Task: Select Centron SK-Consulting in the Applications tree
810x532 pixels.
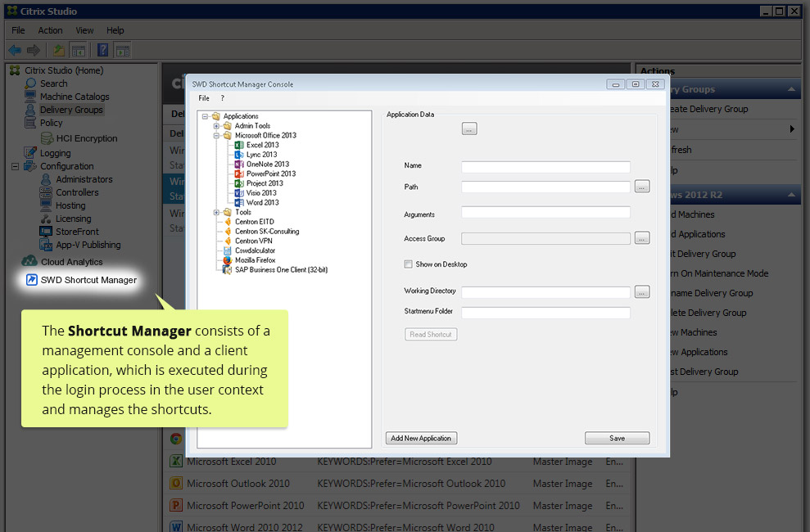Action: coord(267,231)
